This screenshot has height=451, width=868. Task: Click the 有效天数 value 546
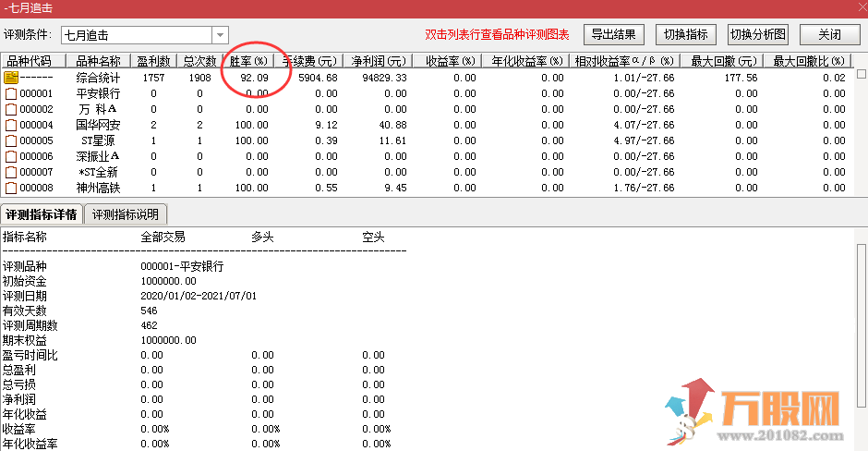pos(149,311)
